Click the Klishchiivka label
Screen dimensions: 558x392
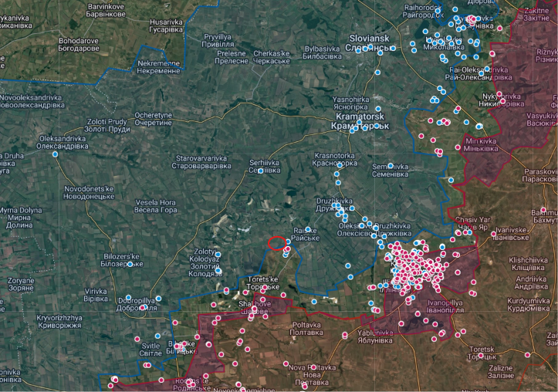tap(529, 264)
